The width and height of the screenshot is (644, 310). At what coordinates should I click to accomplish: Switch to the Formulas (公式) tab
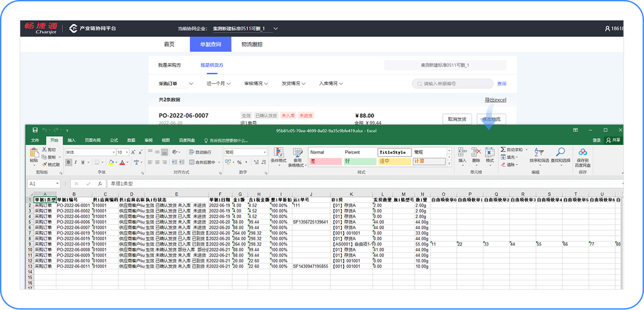tap(114, 140)
